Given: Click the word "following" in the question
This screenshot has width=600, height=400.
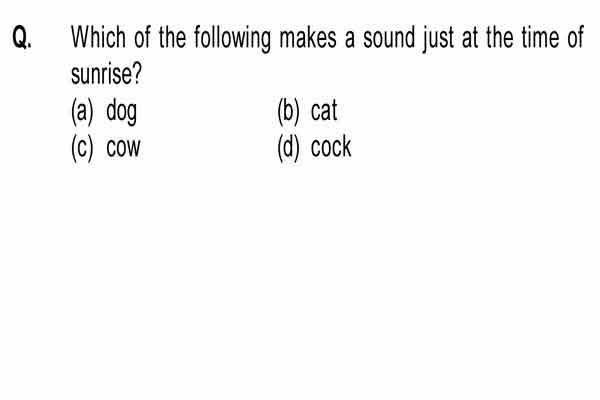Looking at the screenshot, I should [x=232, y=39].
